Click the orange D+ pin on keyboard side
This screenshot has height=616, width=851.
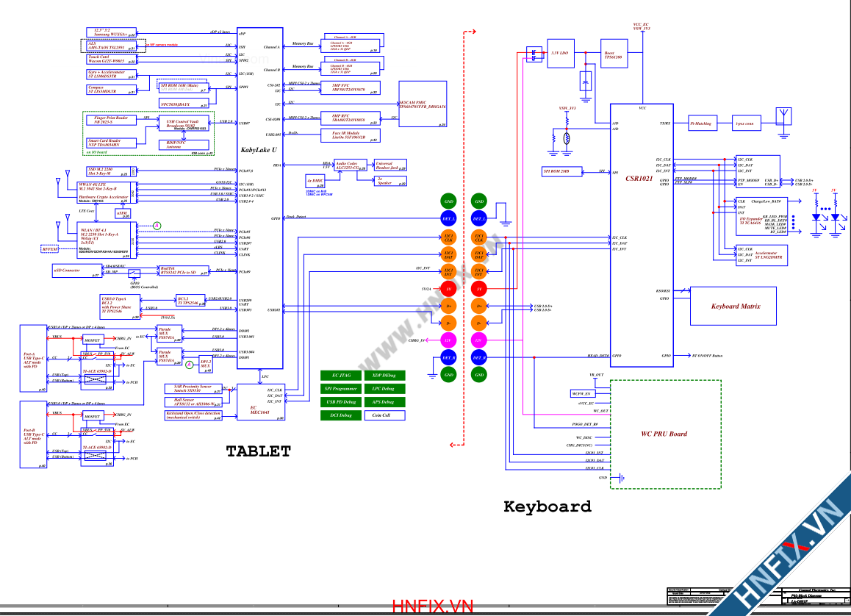pos(479,306)
